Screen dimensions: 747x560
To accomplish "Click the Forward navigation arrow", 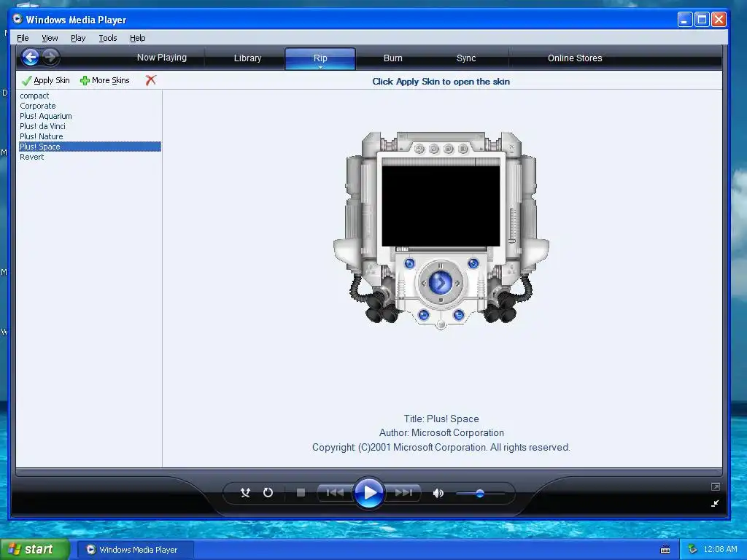I will 50,58.
